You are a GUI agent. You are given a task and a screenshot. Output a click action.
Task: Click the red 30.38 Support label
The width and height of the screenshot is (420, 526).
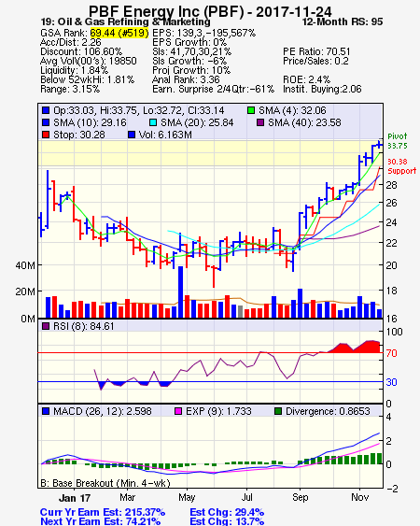401,166
